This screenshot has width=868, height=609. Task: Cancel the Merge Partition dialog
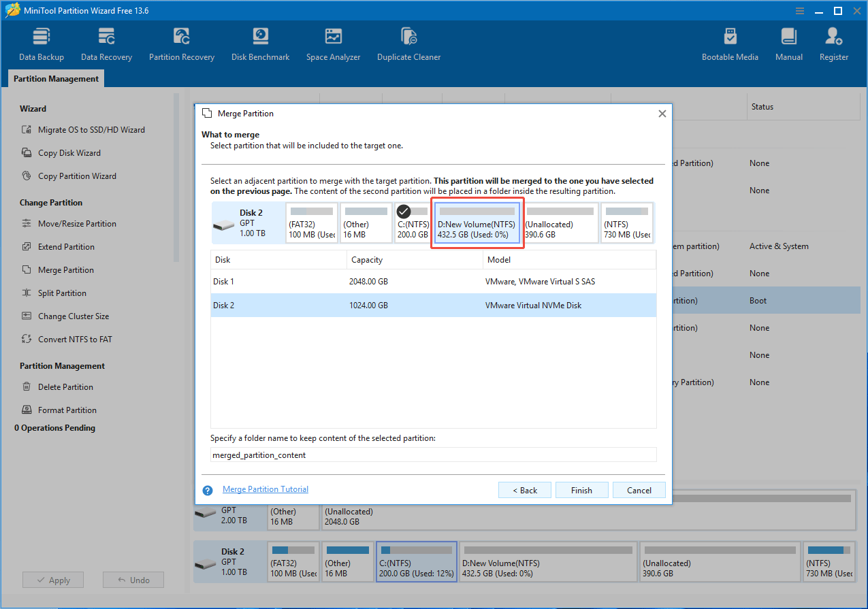click(639, 490)
